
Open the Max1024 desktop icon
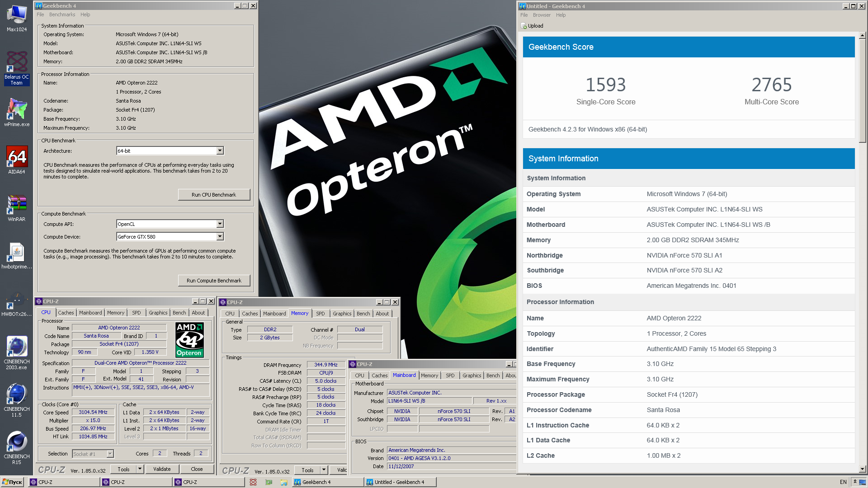pyautogui.click(x=17, y=18)
